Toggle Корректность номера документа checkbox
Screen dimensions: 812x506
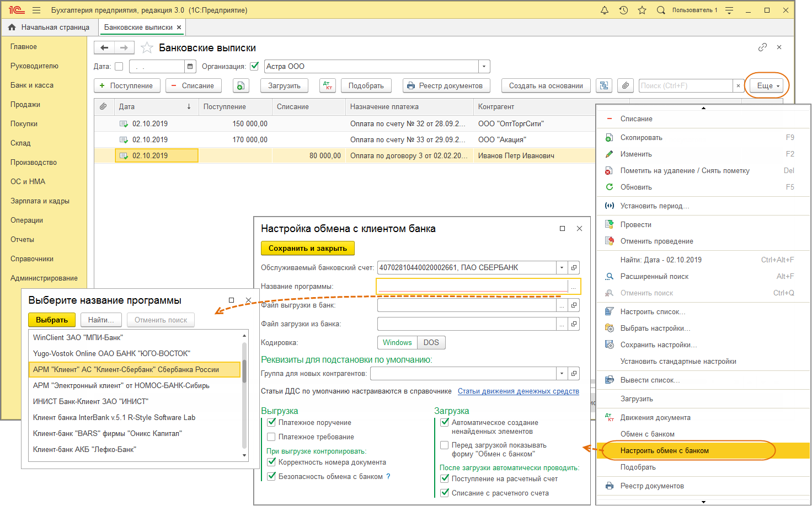271,462
